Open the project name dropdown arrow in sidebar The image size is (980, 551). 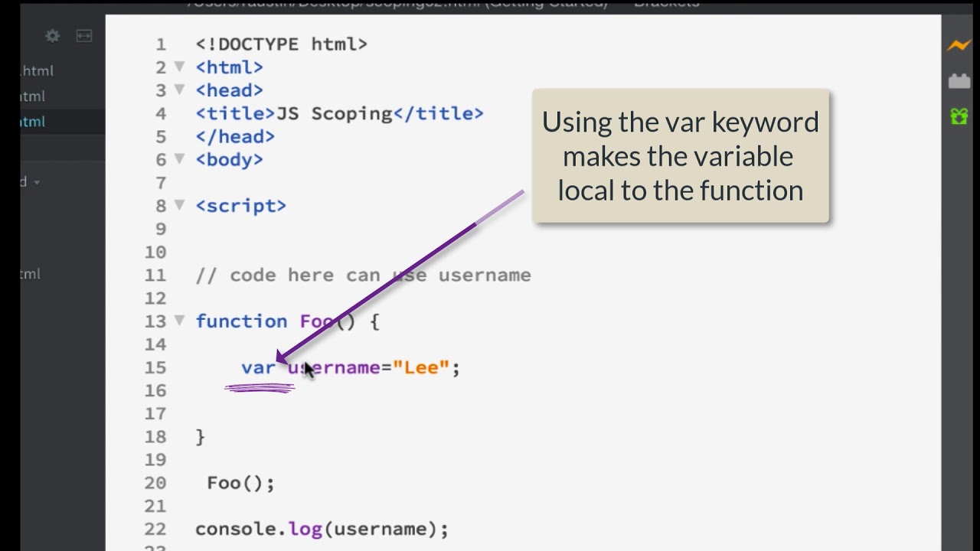pos(37,182)
